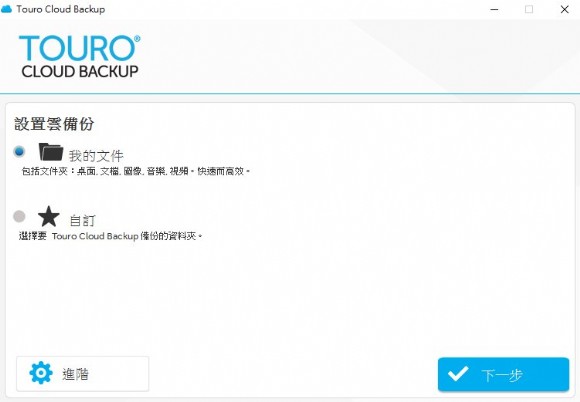Close the Touro Cloud Backup window

point(564,9)
